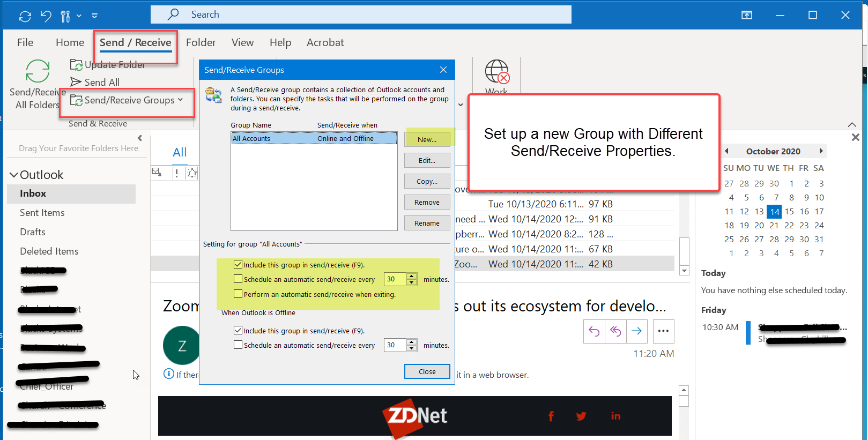The image size is (868, 440).
Task: Open the Customize Quick Access Toolbar arrow
Action: pos(95,16)
